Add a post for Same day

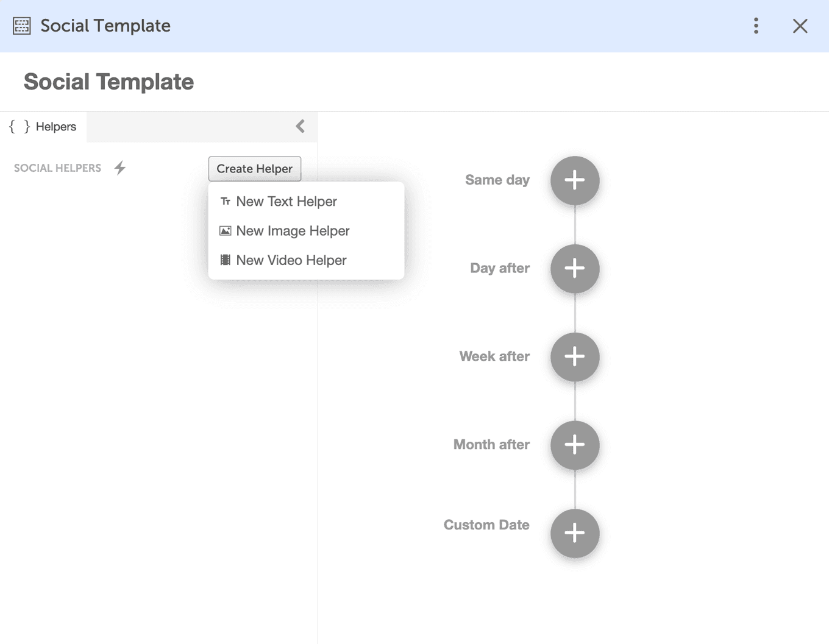[574, 180]
